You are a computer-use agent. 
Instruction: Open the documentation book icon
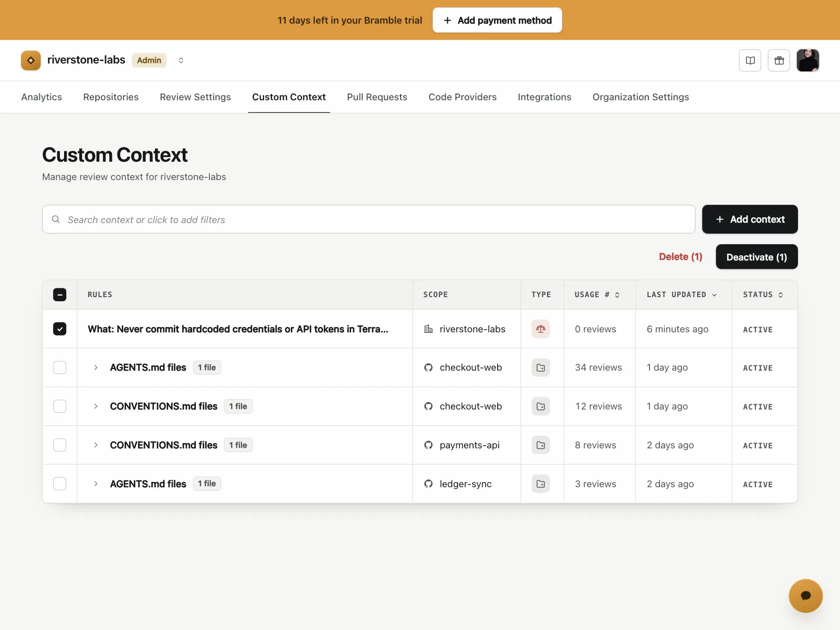pos(750,60)
